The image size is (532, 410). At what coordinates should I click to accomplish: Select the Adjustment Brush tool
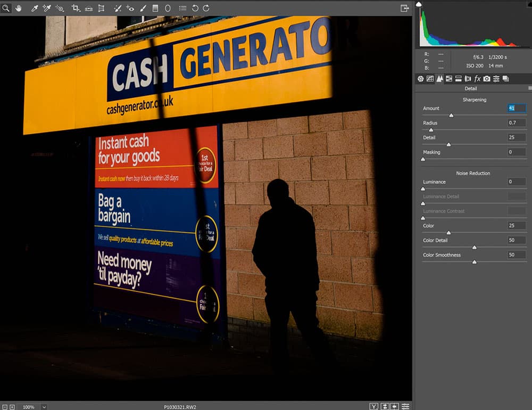coord(143,8)
